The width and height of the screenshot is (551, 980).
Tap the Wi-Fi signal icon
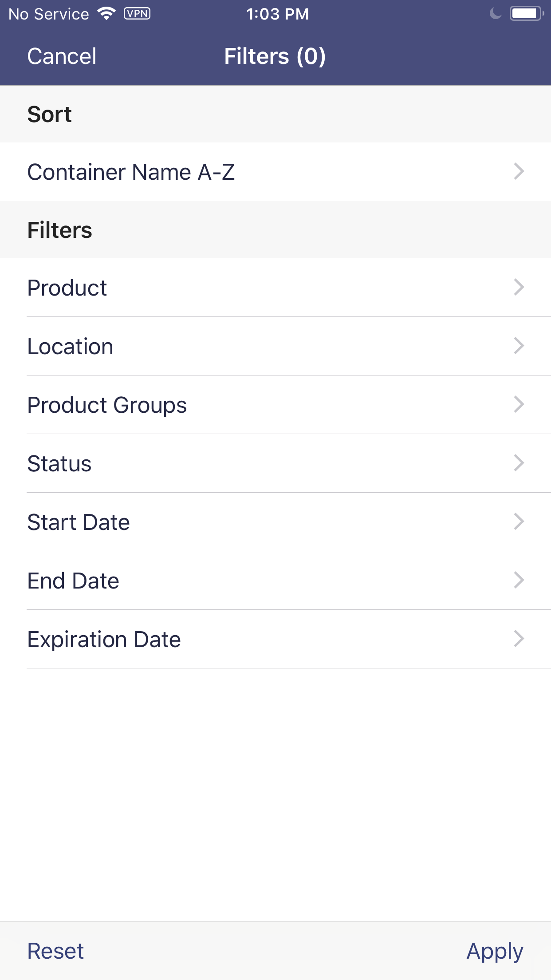106,14
